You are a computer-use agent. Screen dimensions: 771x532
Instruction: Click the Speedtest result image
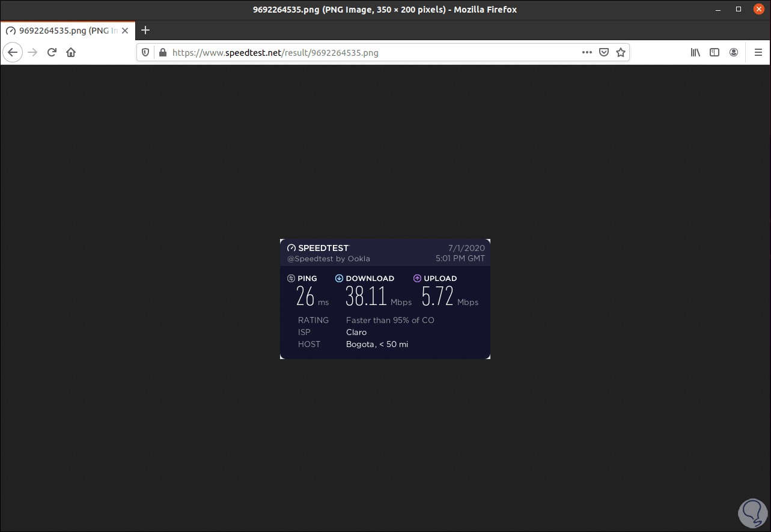point(385,299)
